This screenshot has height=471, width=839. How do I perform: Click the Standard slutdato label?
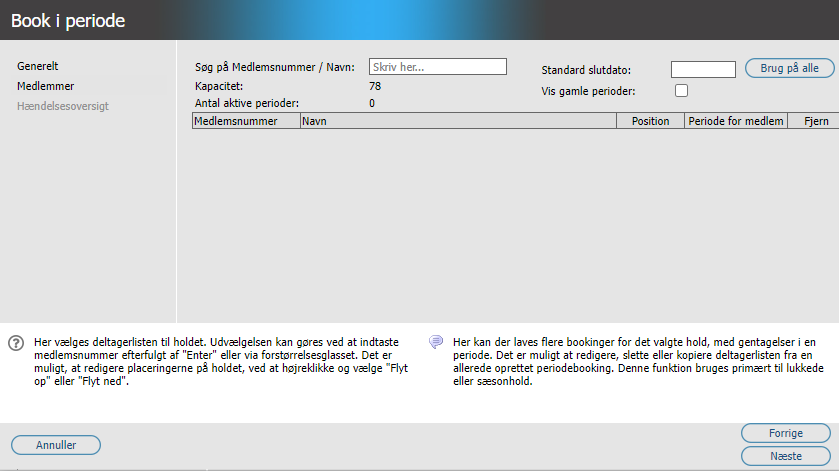tap(586, 70)
